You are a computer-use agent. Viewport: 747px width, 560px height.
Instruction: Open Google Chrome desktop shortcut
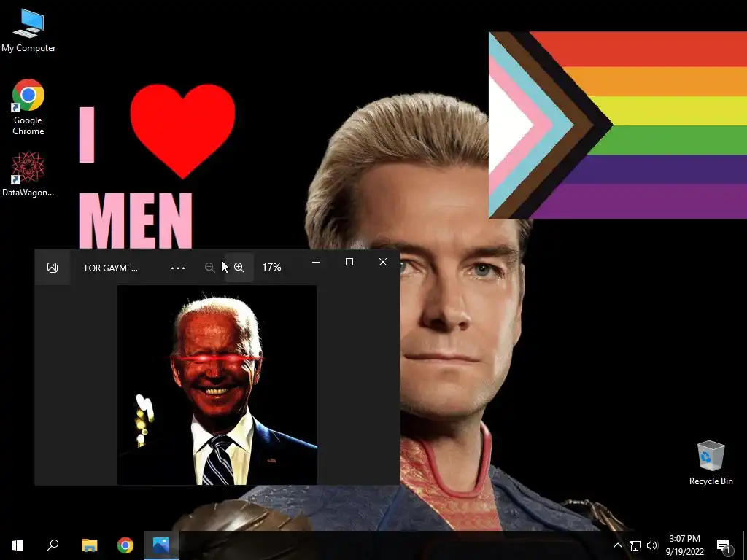28,107
